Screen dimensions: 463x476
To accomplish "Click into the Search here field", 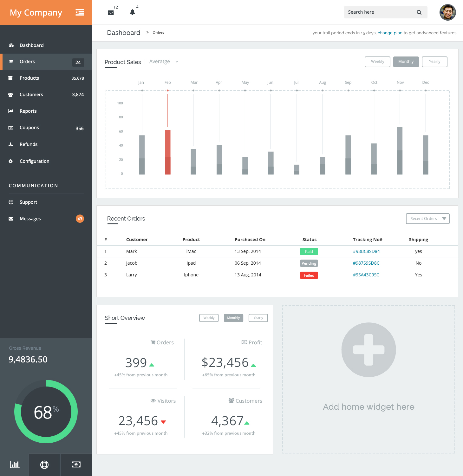I will click(x=379, y=12).
